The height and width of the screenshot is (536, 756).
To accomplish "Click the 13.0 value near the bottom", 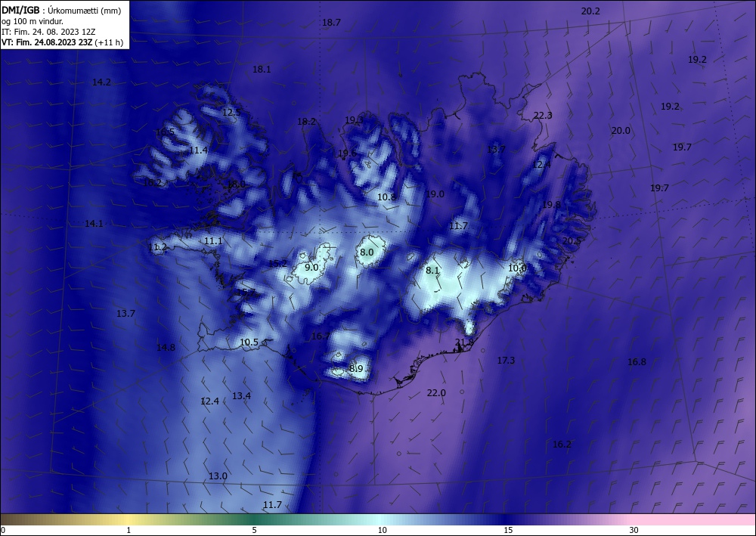I will pos(218,476).
